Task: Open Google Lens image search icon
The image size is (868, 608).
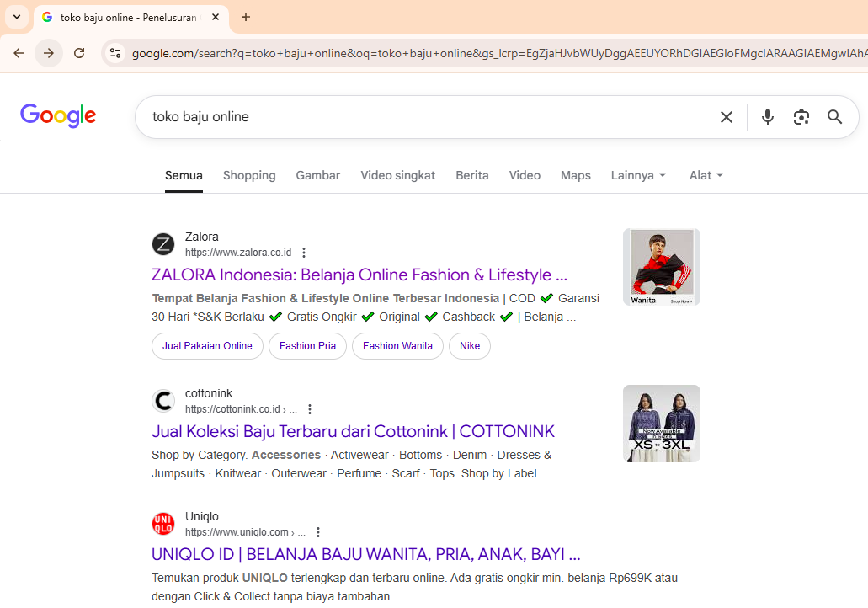Action: [x=801, y=117]
